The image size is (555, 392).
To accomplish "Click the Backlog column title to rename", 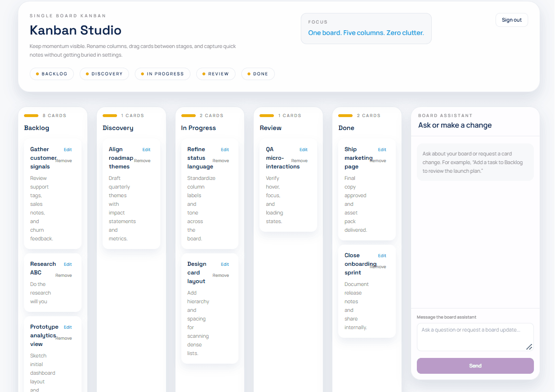I will pyautogui.click(x=37, y=128).
